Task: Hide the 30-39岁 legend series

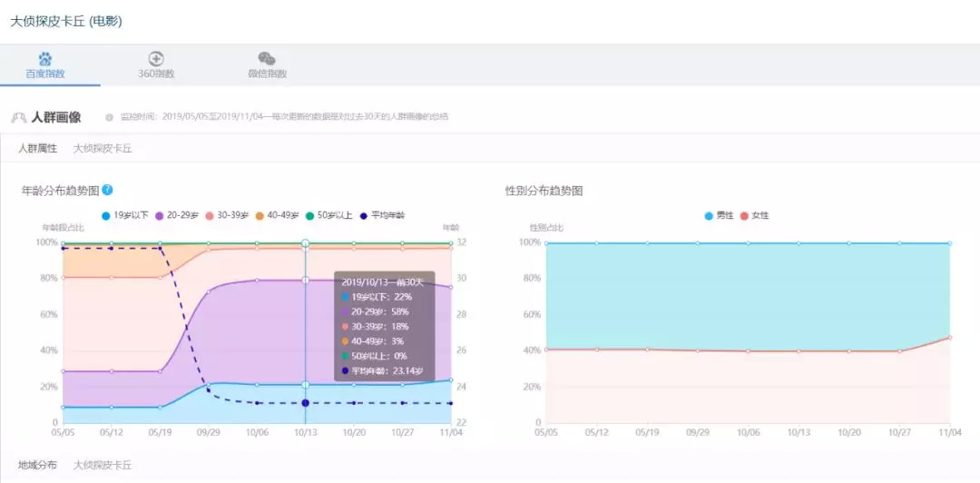Action: coord(228,215)
